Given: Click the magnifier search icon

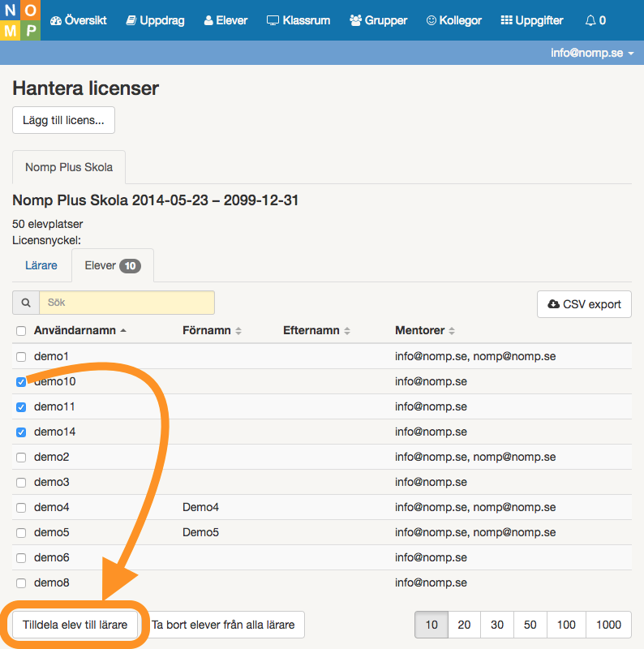Looking at the screenshot, I should [x=26, y=303].
